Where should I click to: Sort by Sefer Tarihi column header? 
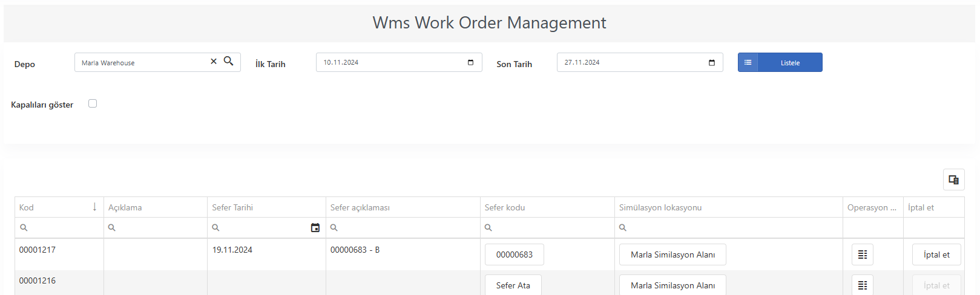(x=266, y=207)
